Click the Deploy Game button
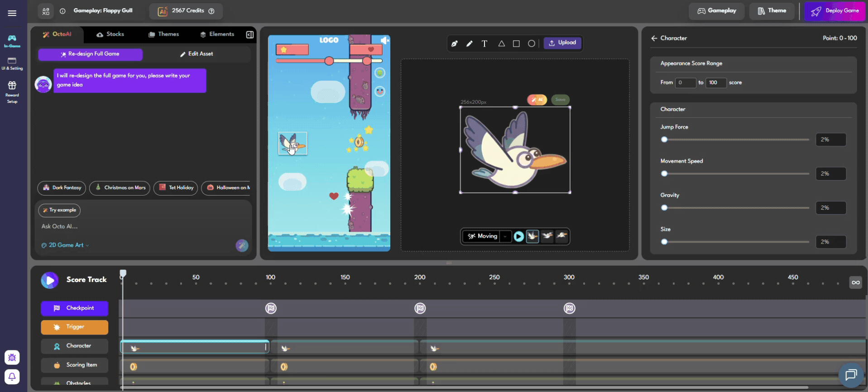The width and height of the screenshot is (868, 392). [834, 11]
